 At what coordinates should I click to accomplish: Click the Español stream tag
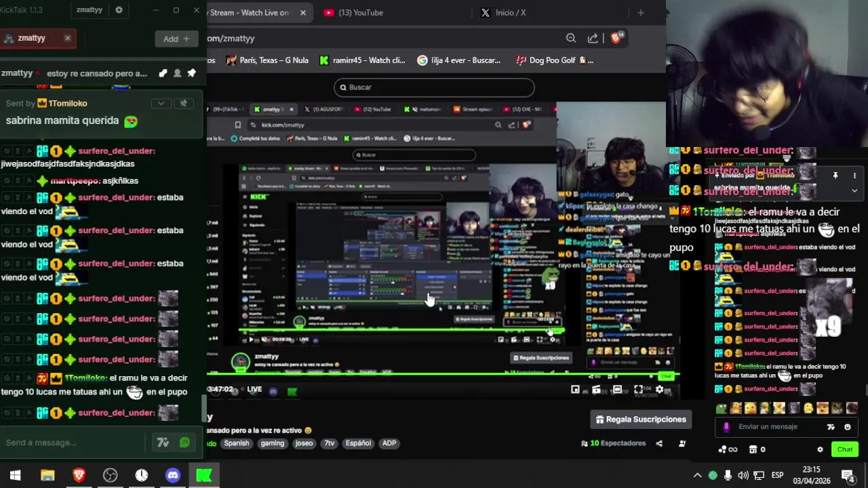358,443
